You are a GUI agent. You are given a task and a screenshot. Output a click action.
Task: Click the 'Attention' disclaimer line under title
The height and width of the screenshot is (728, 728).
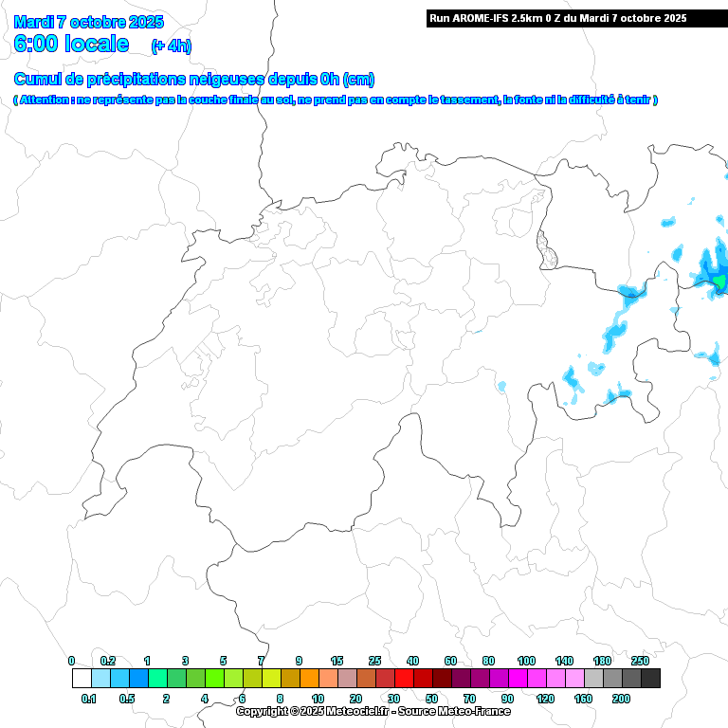[336, 100]
